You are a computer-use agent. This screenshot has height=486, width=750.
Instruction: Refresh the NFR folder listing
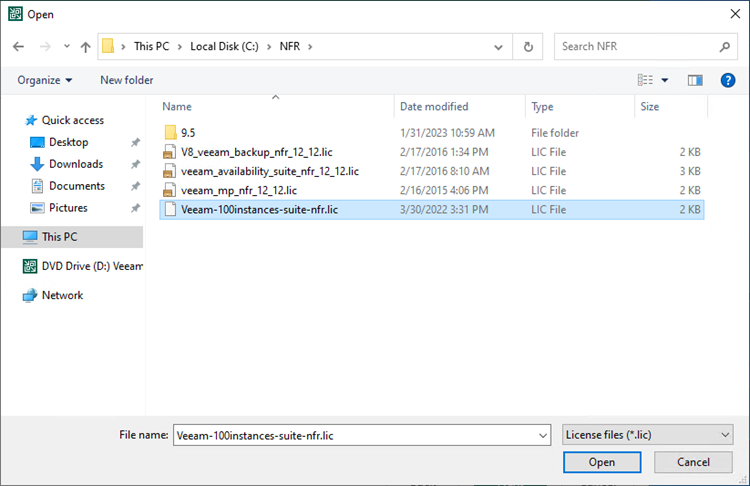click(528, 46)
